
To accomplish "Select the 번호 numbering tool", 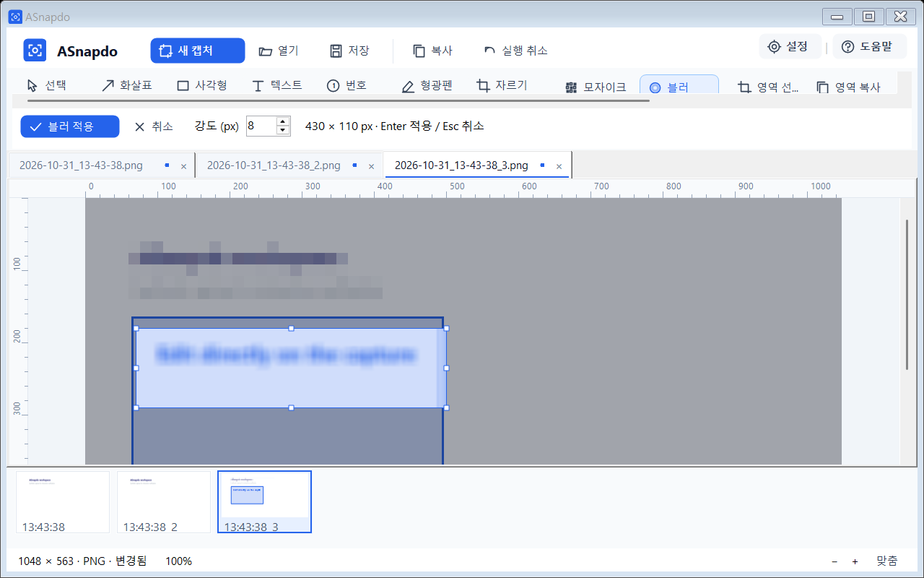I will (347, 85).
